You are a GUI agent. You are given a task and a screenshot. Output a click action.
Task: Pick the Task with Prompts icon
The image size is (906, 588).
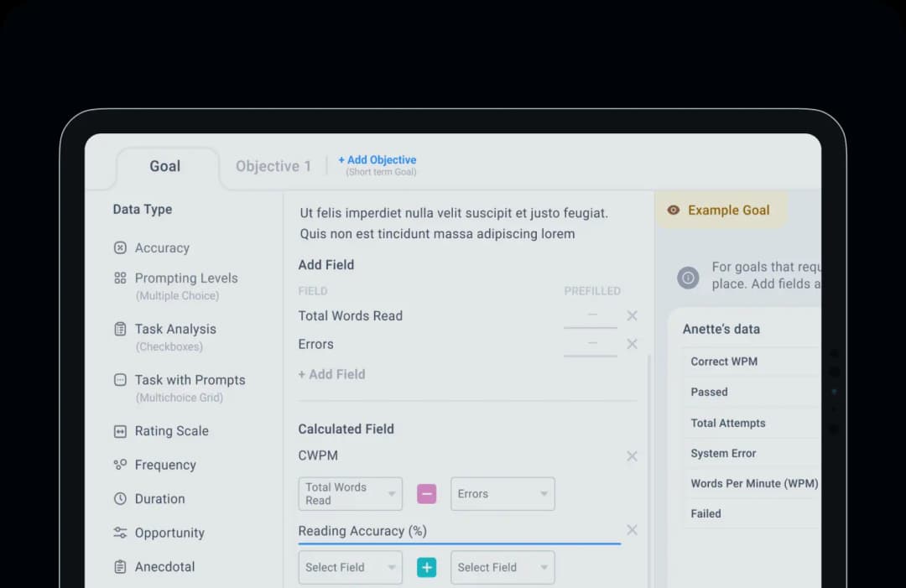click(x=120, y=379)
